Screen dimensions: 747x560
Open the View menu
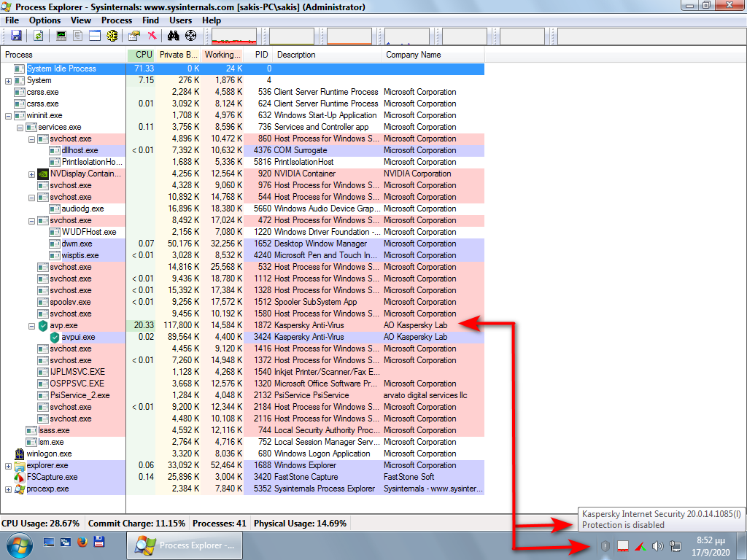[81, 20]
